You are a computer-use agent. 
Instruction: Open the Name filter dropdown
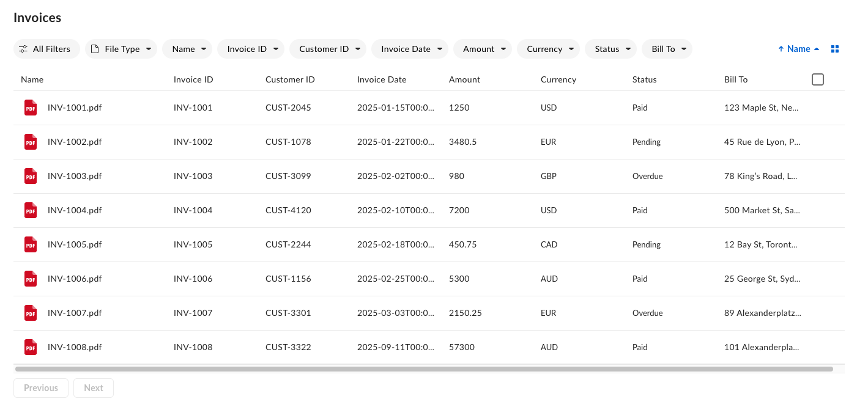(187, 49)
